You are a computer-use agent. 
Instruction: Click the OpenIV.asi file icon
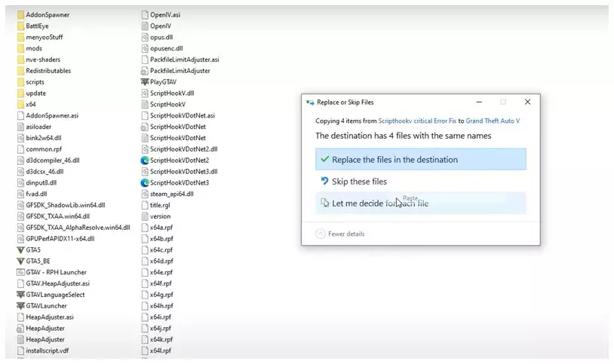point(145,15)
